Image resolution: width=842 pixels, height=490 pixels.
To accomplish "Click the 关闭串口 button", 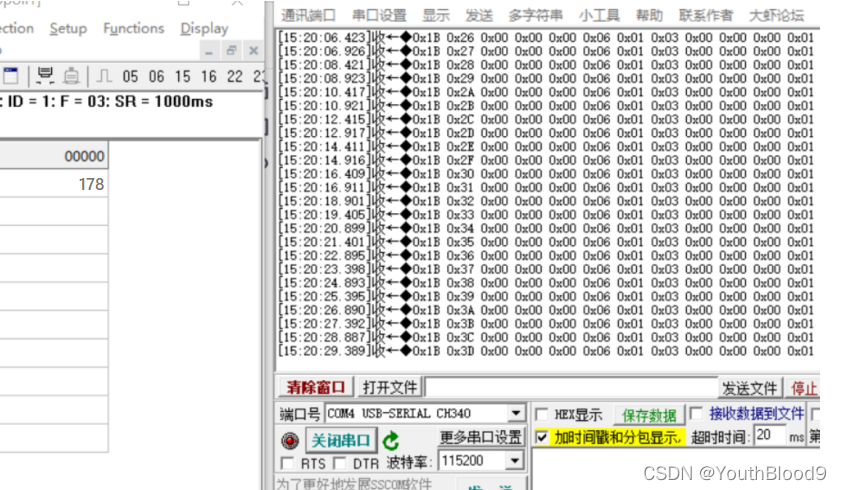I will [x=341, y=441].
